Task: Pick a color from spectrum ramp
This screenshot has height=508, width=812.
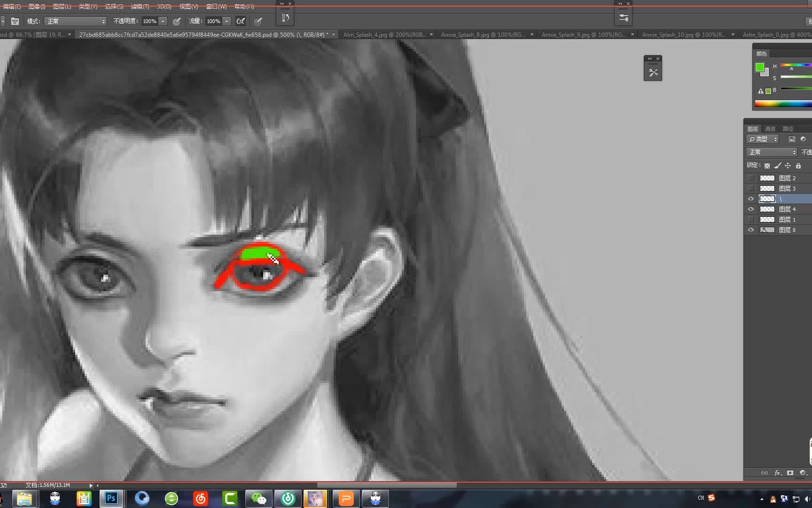Action: point(783,103)
